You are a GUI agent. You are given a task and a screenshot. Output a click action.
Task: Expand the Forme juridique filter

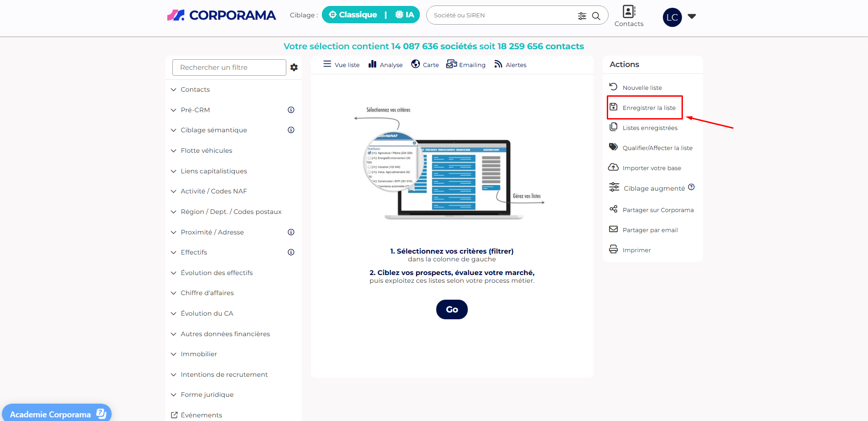207,395
